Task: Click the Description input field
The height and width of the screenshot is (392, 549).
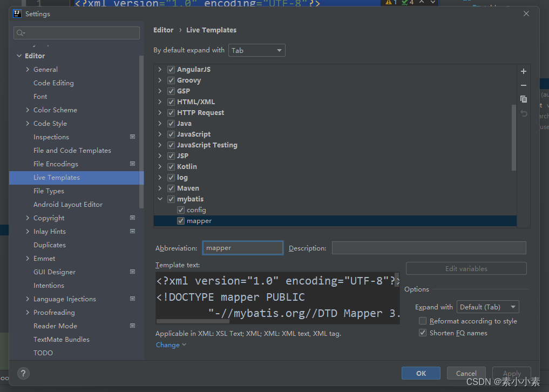Action: click(429, 248)
